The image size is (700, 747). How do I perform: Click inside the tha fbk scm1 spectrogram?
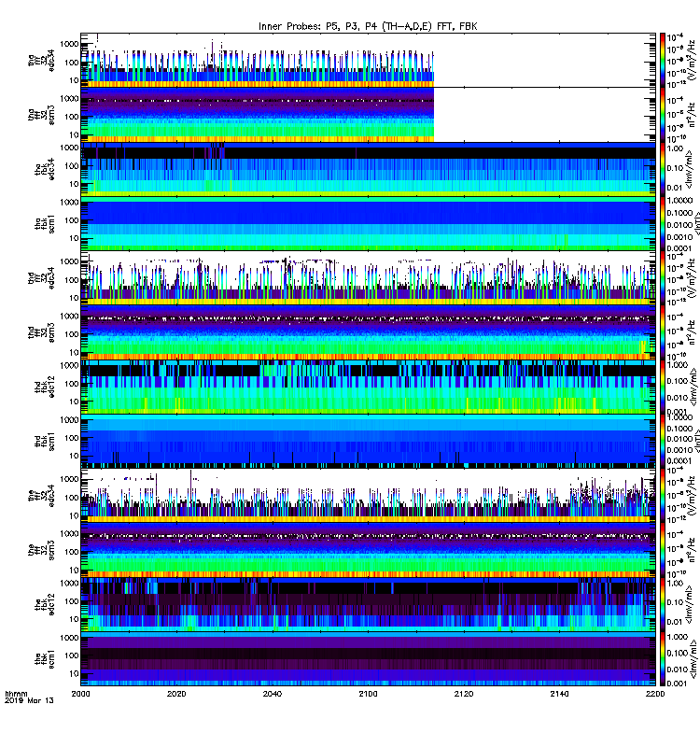point(368,223)
